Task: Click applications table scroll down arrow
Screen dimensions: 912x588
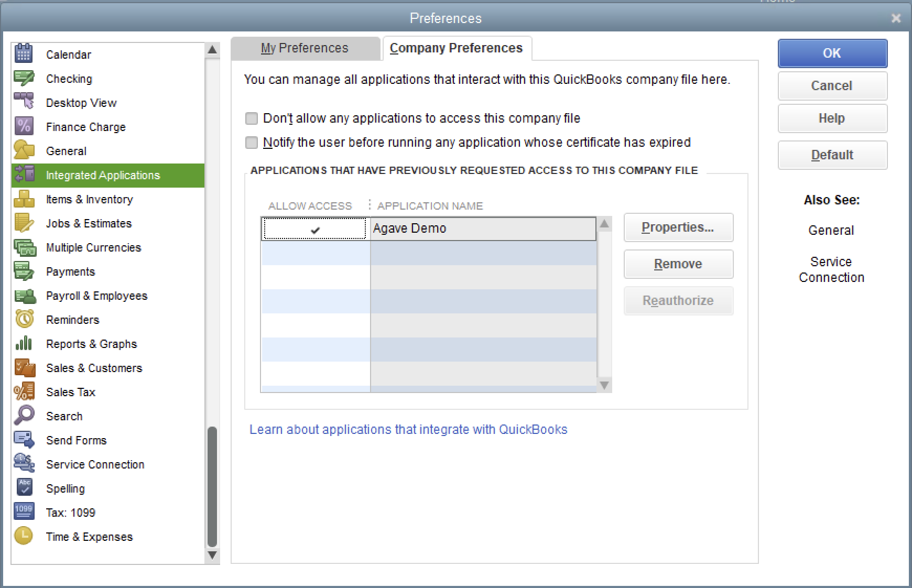Action: [604, 385]
